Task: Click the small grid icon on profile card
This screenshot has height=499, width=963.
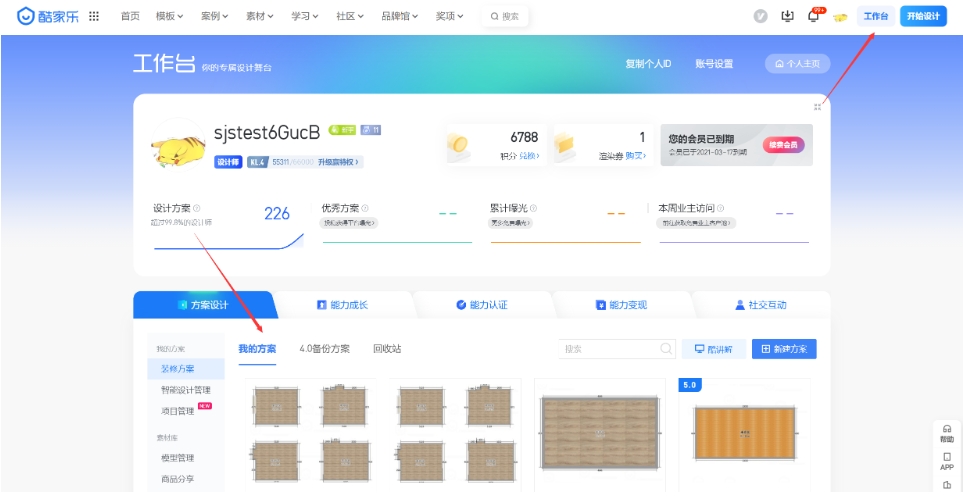Action: point(817,107)
